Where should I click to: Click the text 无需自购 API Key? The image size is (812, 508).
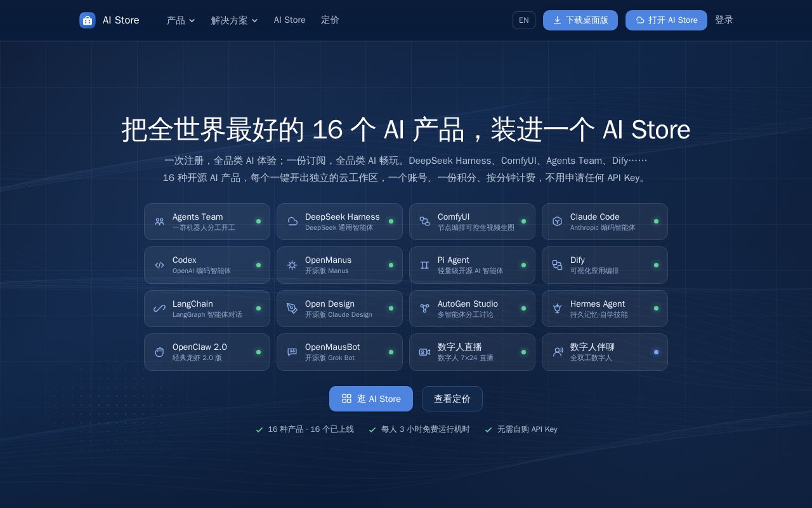pos(527,430)
